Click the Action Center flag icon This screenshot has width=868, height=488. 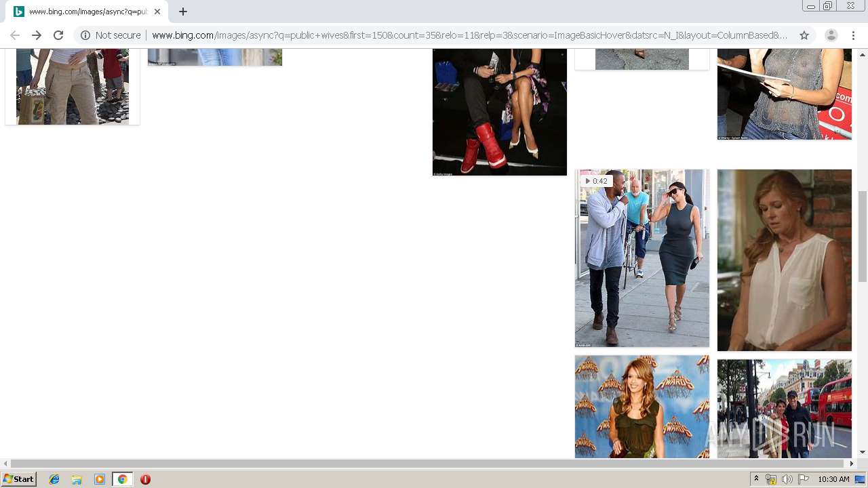point(804,479)
